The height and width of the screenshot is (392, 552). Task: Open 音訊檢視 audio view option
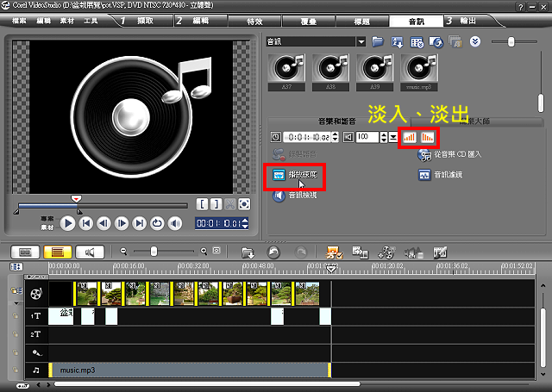(x=295, y=195)
